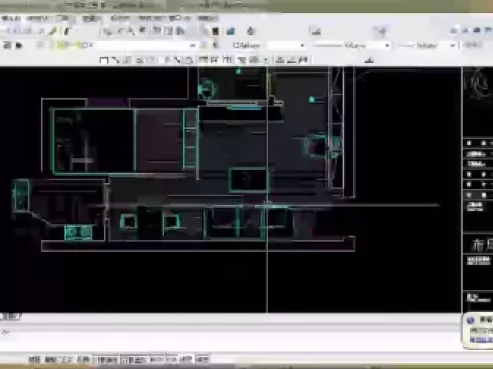The image size is (493, 369).
Task: Open the Layer Properties Manager icon
Action: [7, 45]
